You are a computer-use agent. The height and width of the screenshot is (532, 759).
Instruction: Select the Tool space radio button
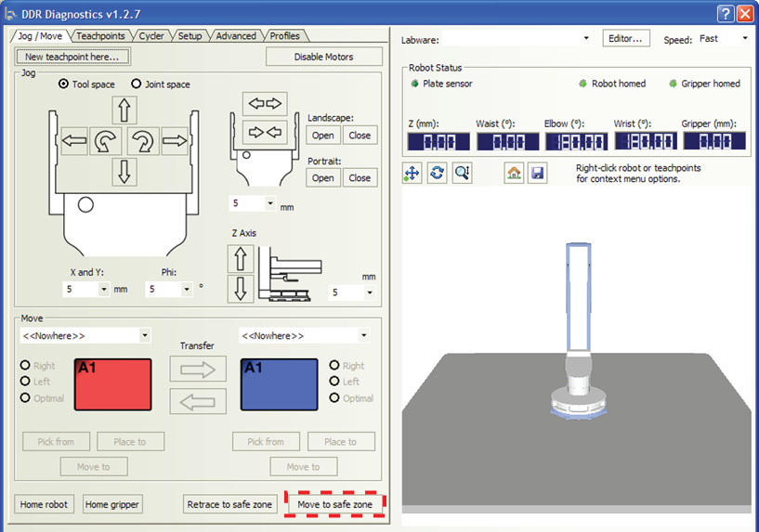click(x=63, y=84)
